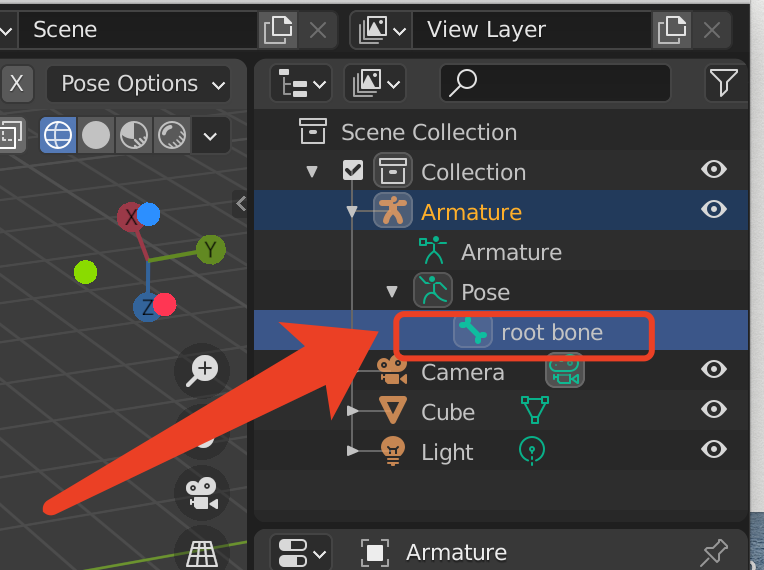Toggle X-ray view icon
The image size is (764, 570).
coord(11,134)
